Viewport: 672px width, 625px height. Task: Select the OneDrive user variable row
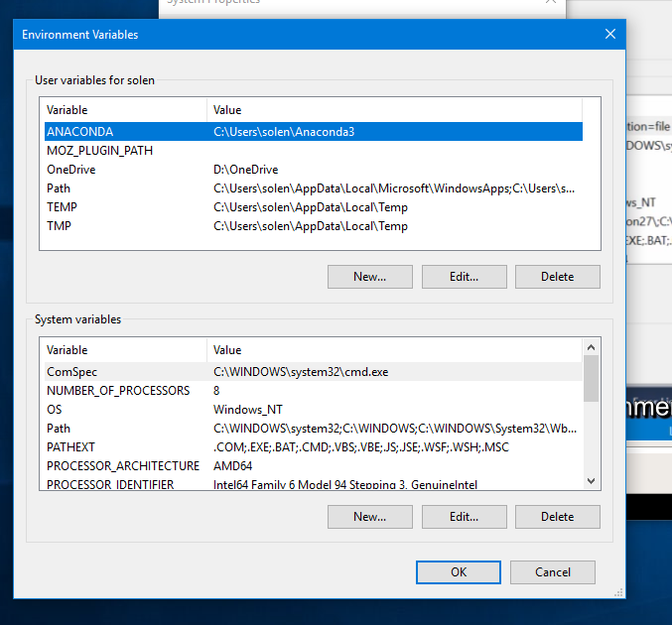[314, 170]
